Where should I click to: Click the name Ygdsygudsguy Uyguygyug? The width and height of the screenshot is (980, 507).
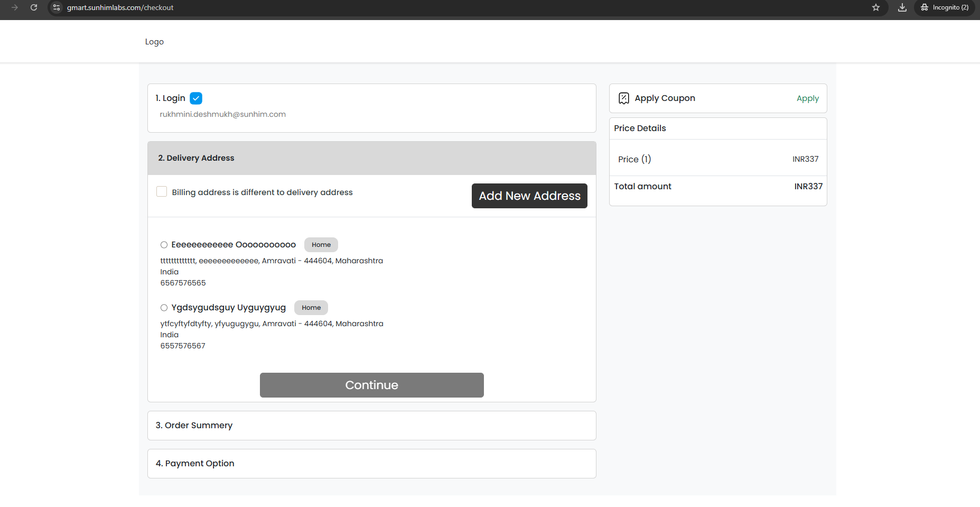pyautogui.click(x=228, y=308)
